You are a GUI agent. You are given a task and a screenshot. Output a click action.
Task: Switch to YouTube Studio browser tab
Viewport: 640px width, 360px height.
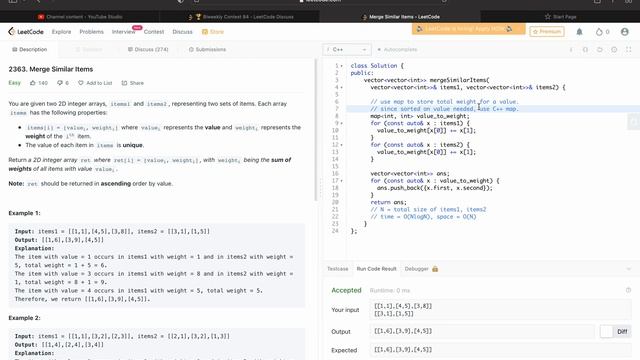[80, 17]
